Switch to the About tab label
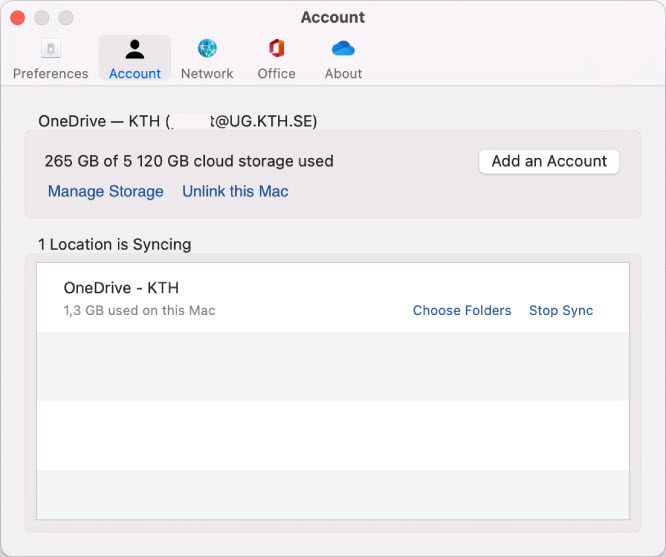 [343, 74]
